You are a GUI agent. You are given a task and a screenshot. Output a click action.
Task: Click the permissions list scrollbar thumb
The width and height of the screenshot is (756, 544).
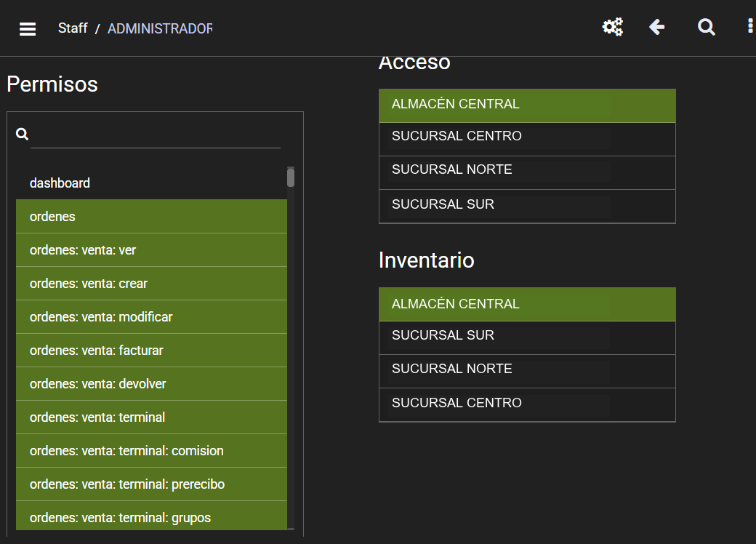(x=291, y=177)
